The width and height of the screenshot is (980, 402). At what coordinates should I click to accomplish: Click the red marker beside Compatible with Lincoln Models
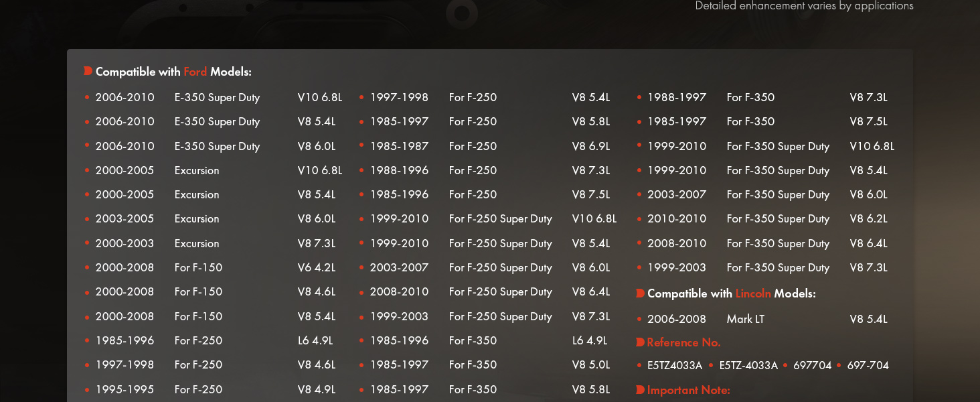click(641, 293)
